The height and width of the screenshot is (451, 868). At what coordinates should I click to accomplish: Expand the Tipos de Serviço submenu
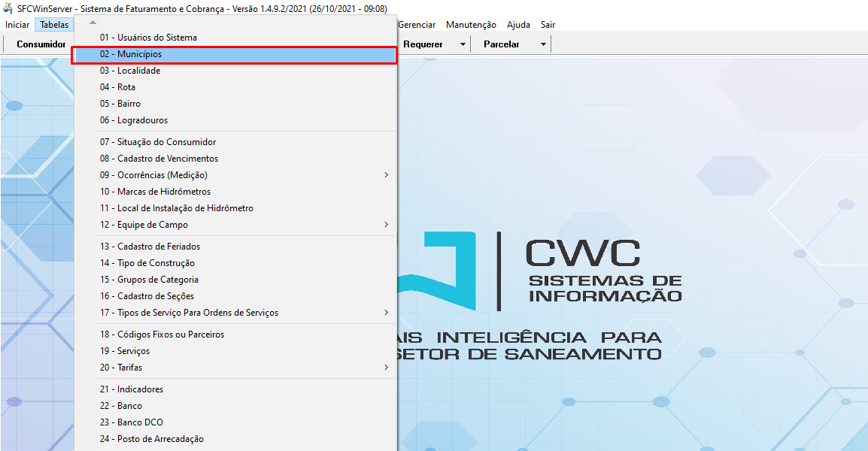[386, 312]
